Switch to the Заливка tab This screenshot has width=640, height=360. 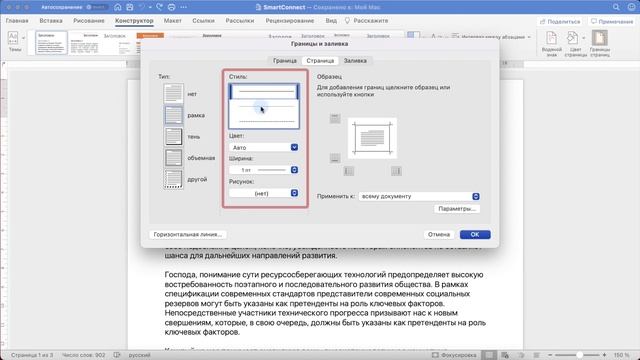point(355,60)
